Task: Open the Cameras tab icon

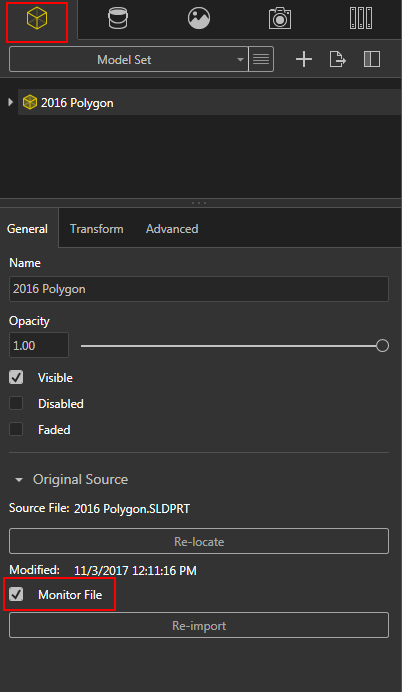Action: click(x=280, y=19)
